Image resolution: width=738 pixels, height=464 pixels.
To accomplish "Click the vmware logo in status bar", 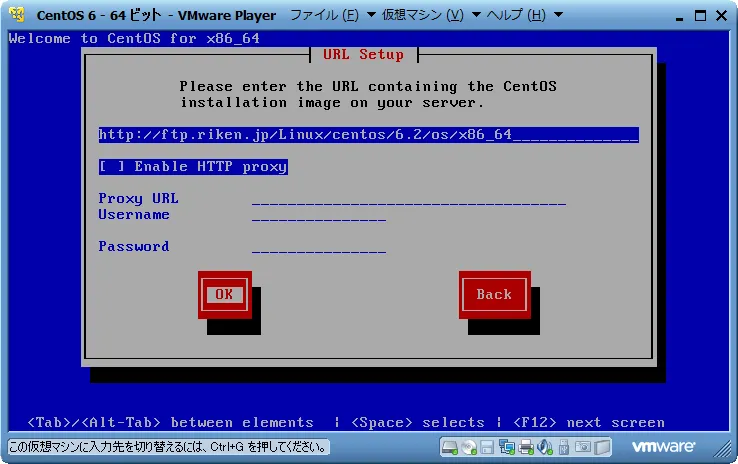I will (663, 446).
